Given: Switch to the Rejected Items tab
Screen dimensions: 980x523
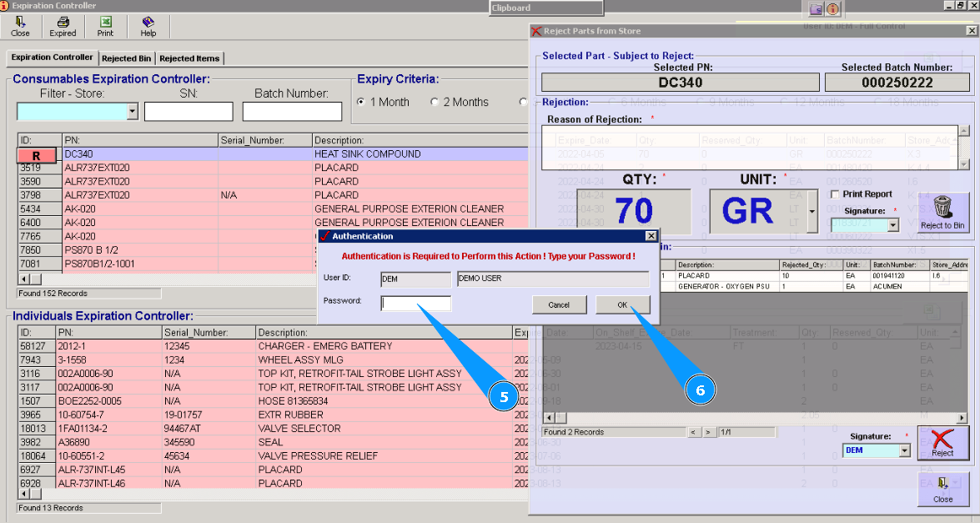Looking at the screenshot, I should click(189, 58).
